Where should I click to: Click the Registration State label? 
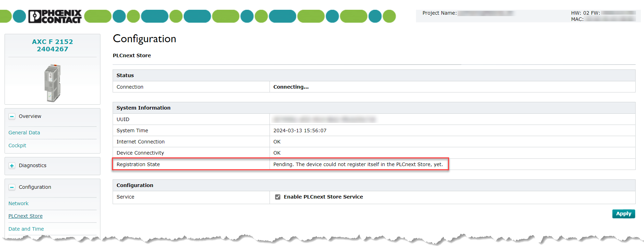(x=138, y=164)
